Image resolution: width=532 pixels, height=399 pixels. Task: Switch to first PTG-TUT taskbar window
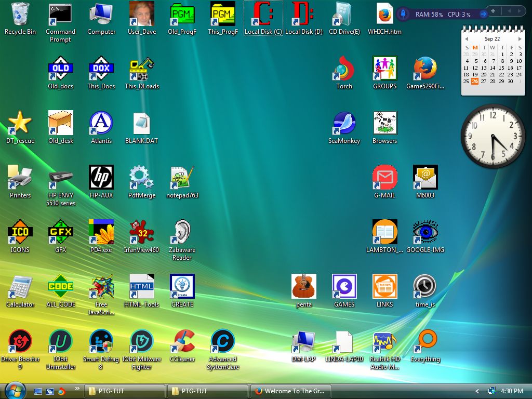pos(125,391)
